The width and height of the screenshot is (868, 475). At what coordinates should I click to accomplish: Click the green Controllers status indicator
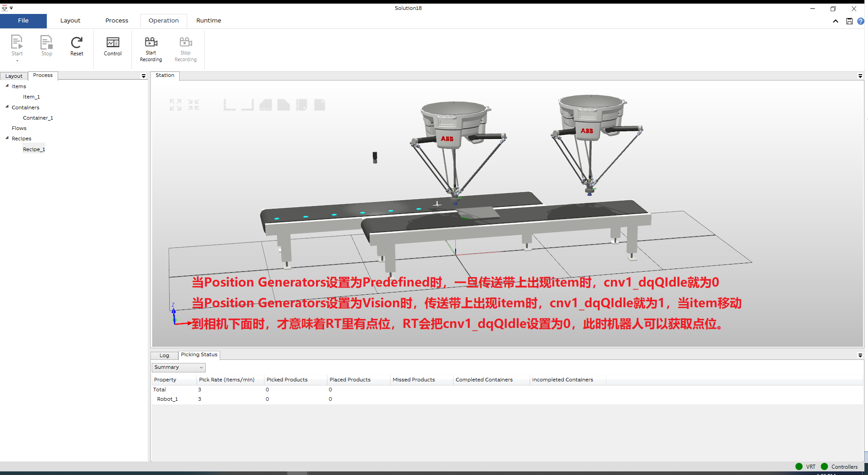pos(825,466)
